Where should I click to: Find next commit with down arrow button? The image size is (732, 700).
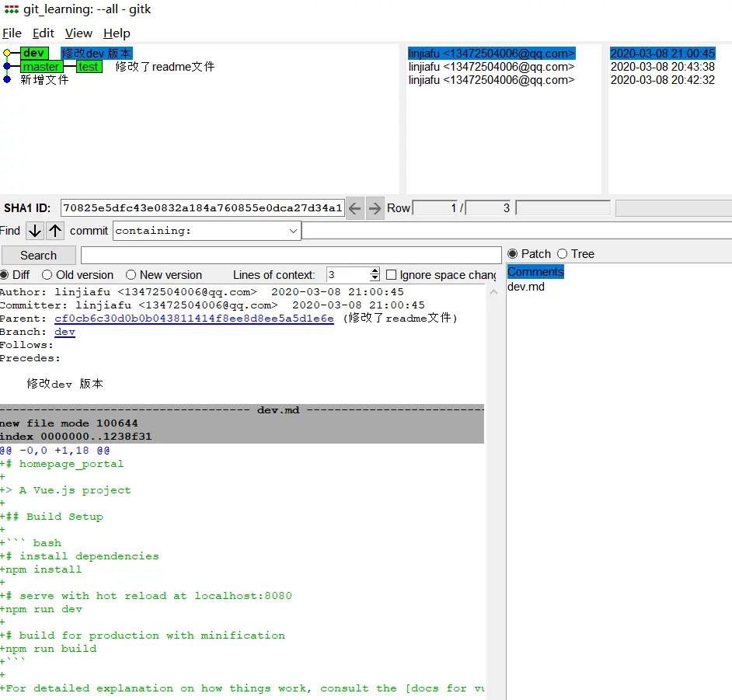click(34, 231)
